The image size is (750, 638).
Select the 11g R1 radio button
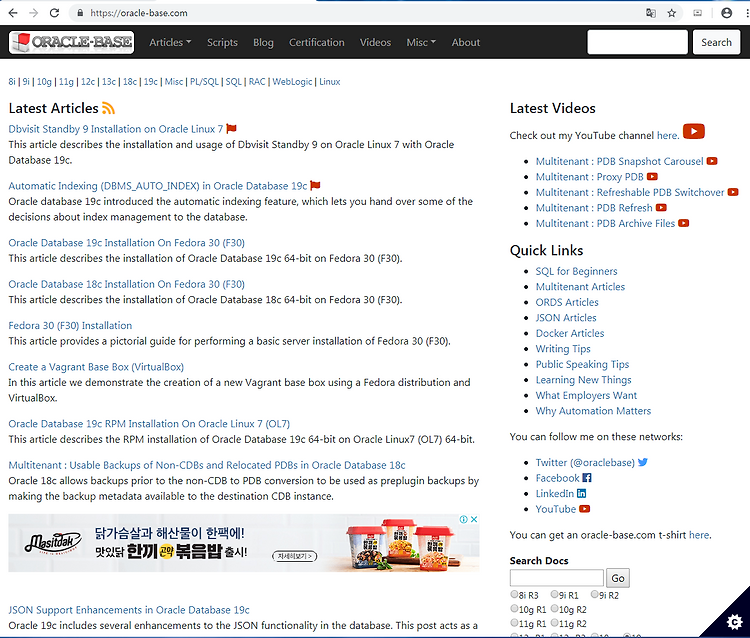[x=514, y=623]
